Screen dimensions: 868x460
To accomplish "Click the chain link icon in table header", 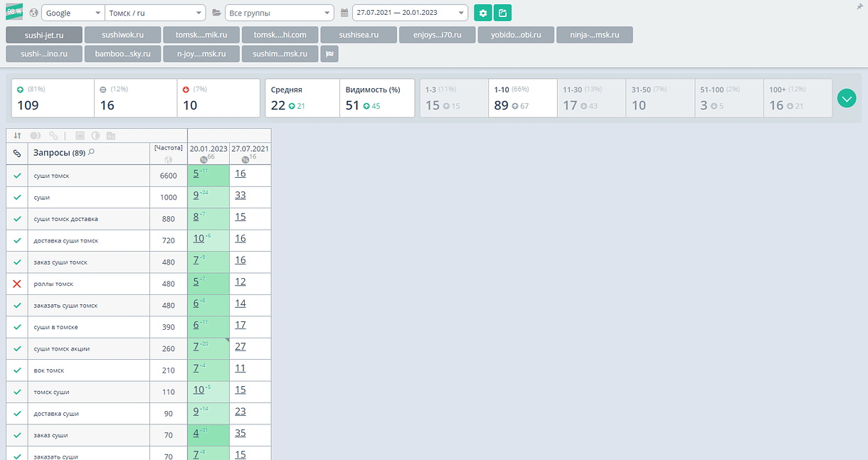I will tap(18, 153).
